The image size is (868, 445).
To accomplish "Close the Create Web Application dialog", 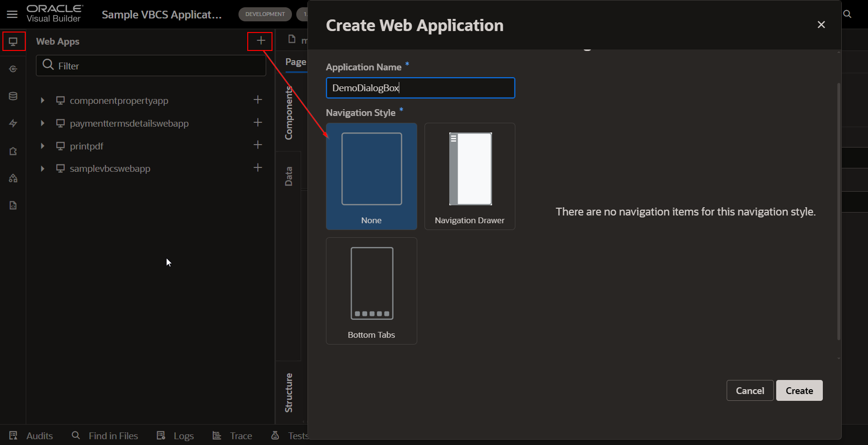I will click(x=821, y=25).
